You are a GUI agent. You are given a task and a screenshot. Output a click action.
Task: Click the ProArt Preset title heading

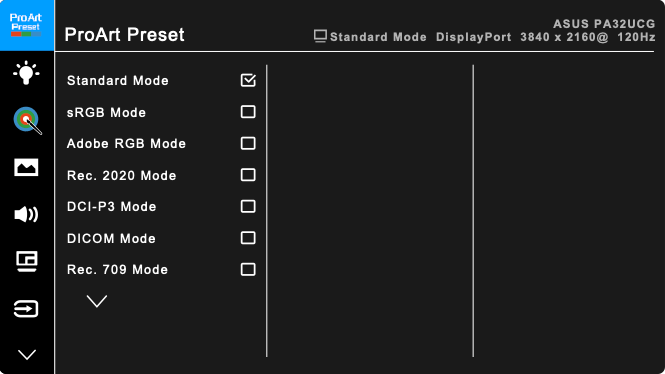[124, 35]
